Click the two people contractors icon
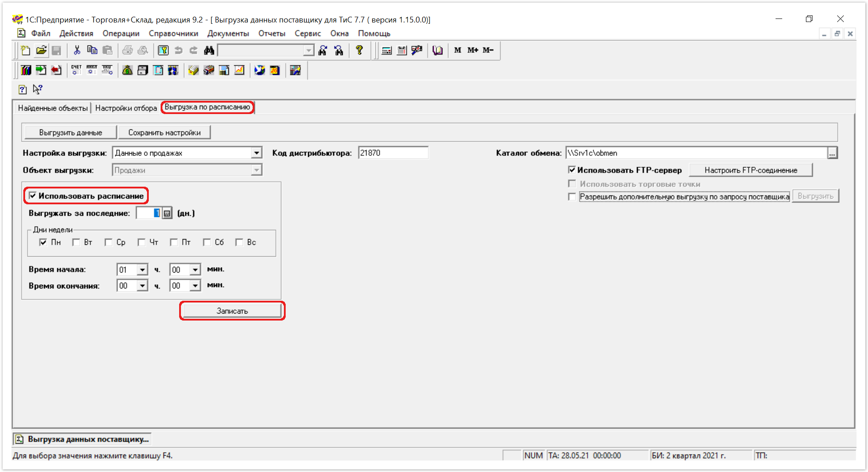 (x=173, y=70)
